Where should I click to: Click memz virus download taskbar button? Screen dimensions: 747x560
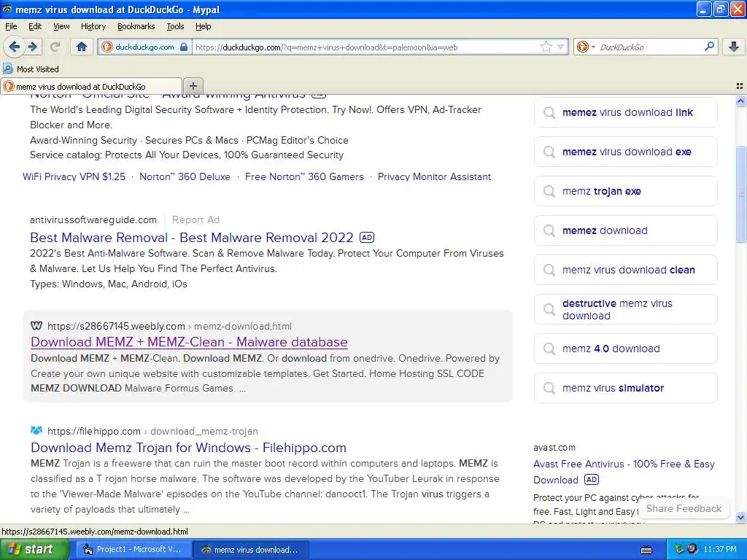coord(251,549)
